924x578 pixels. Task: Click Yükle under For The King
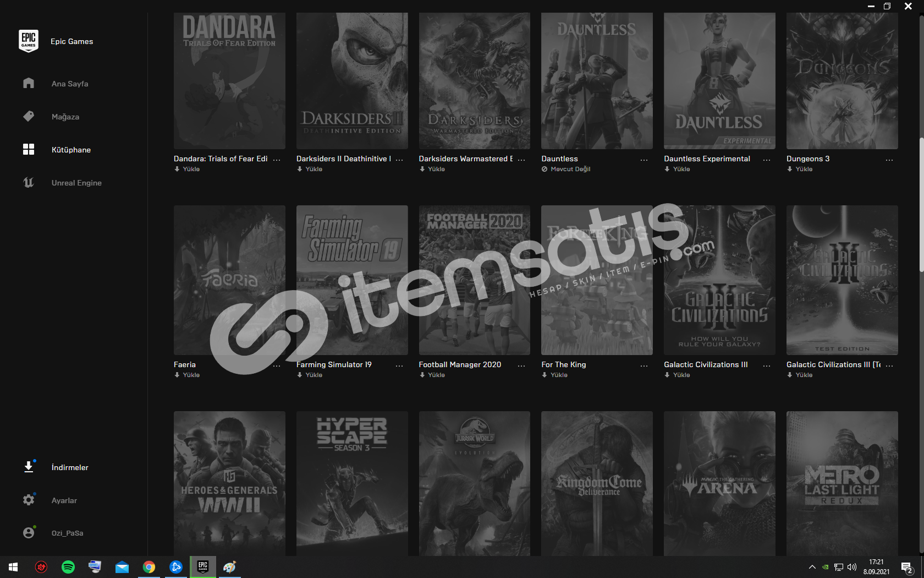pos(554,375)
